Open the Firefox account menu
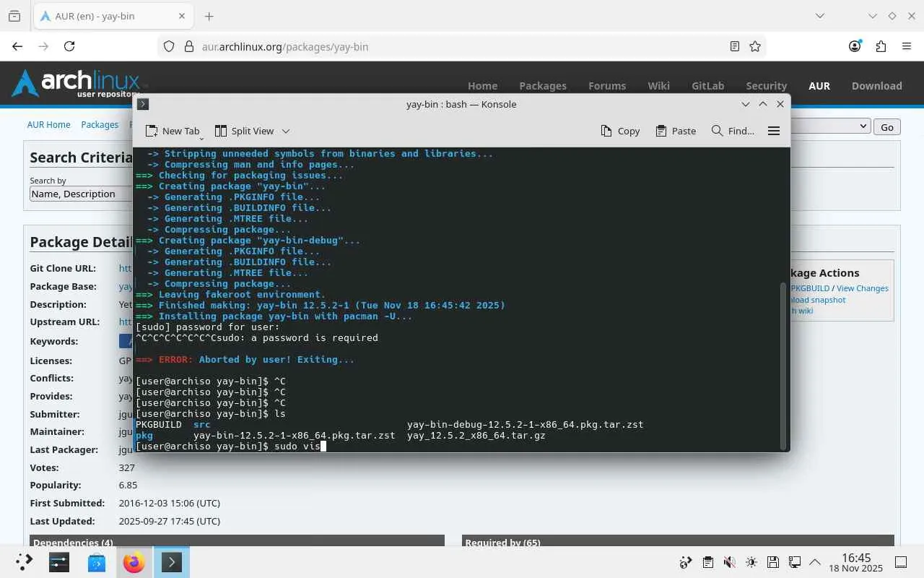 [855, 46]
